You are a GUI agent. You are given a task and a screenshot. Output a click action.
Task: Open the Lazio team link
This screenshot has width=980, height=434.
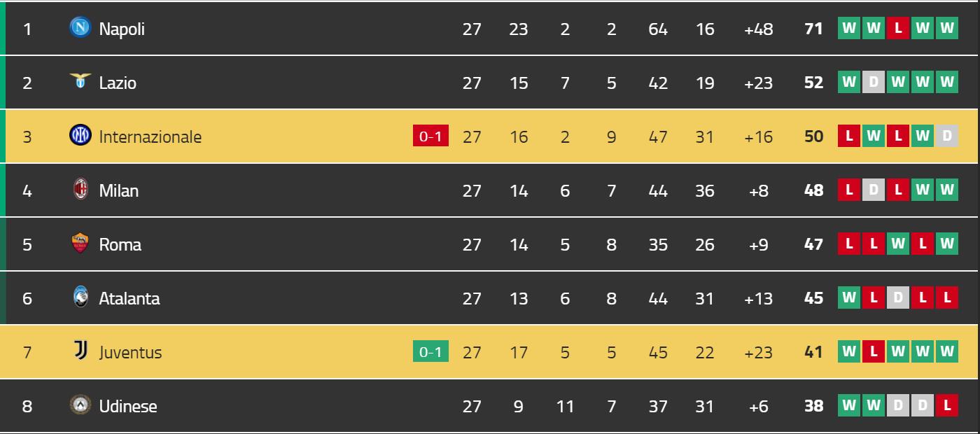[x=118, y=83]
